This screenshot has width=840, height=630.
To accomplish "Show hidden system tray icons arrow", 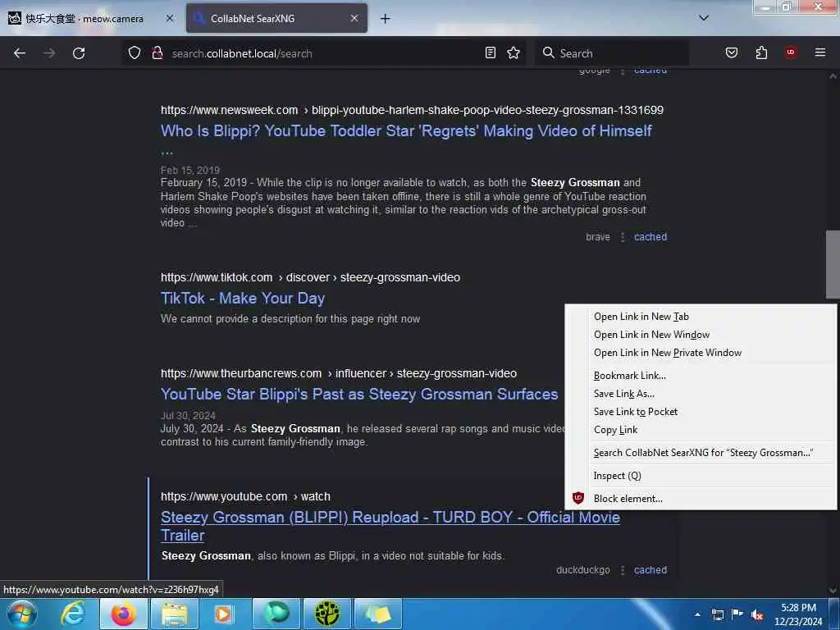I will [697, 614].
